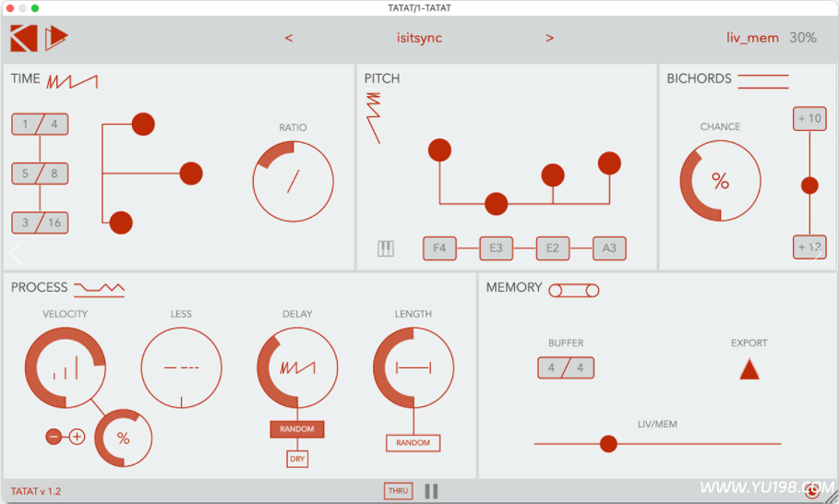Click the TIME section waveform icon
This screenshot has height=504, width=839.
(72, 81)
